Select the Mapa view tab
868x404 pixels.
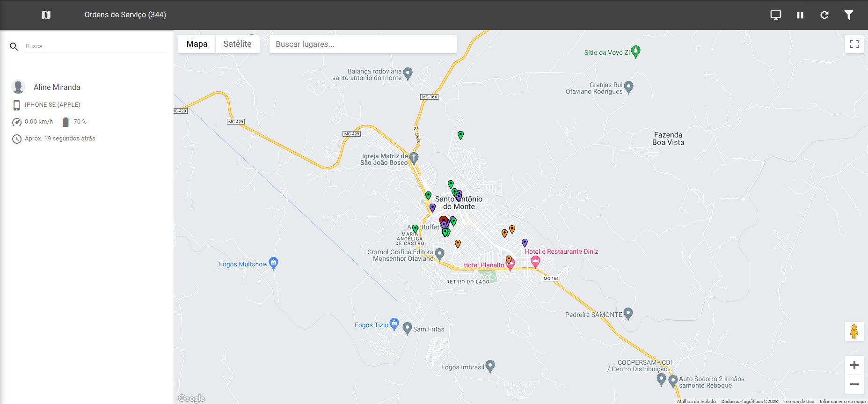tap(197, 44)
